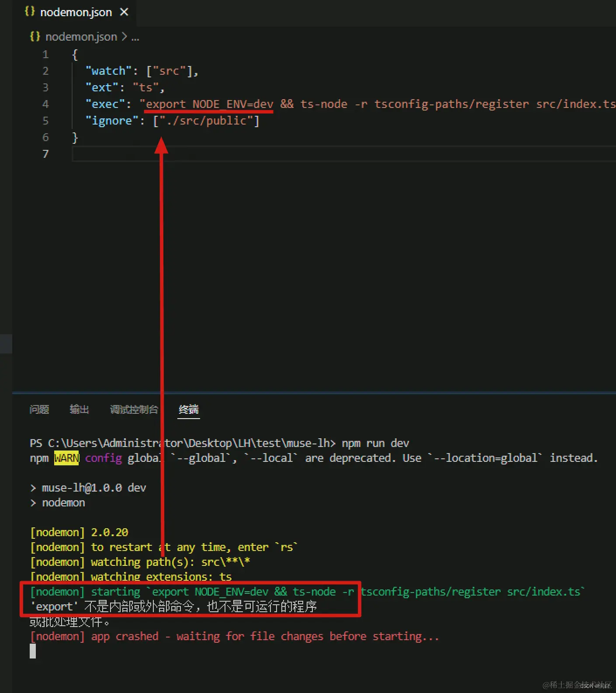This screenshot has height=693, width=616.
Task: Click the JSON braces icon in tab
Action: point(30,11)
